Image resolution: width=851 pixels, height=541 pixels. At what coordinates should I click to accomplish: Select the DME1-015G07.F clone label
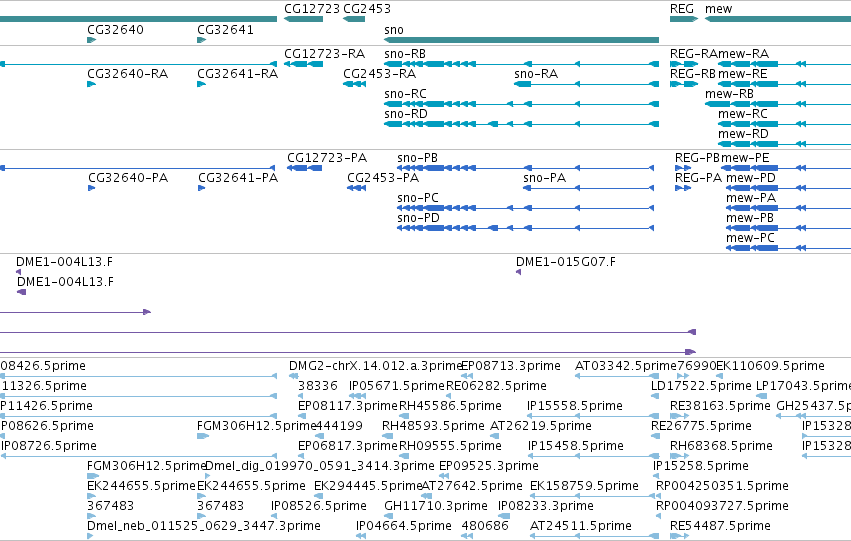pos(566,262)
